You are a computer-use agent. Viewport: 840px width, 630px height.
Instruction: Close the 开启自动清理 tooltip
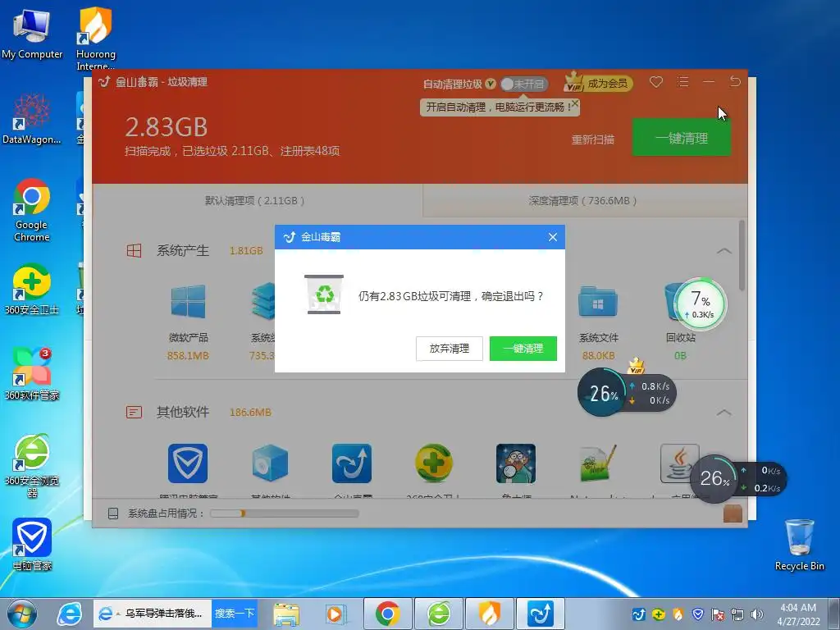pos(575,103)
